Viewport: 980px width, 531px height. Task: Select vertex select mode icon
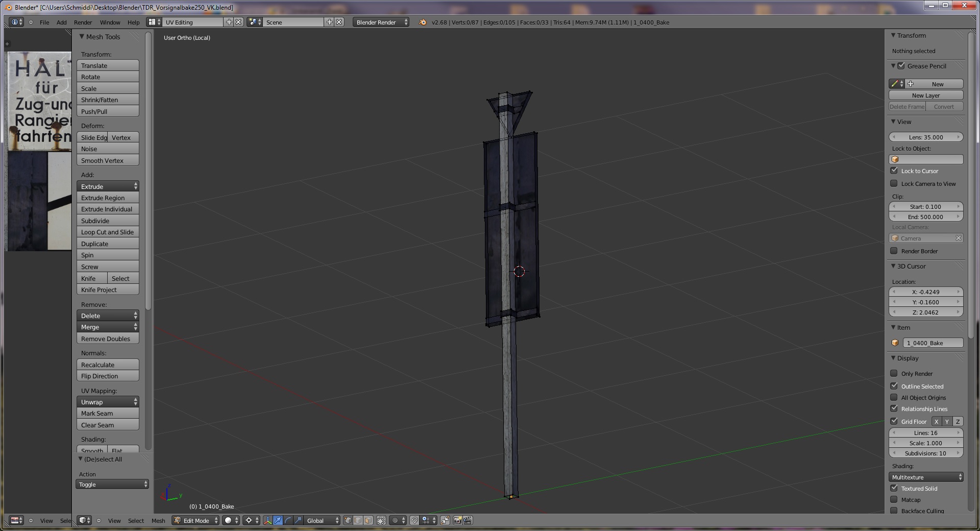click(x=348, y=520)
